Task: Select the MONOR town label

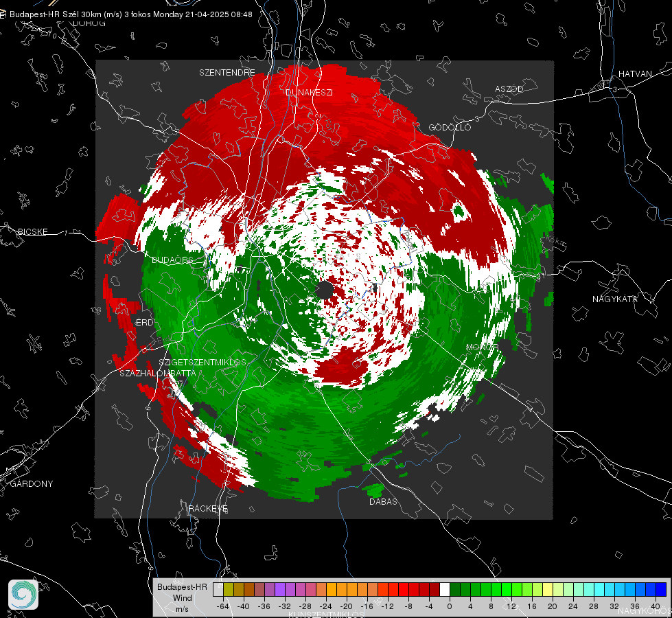Action: (x=482, y=347)
